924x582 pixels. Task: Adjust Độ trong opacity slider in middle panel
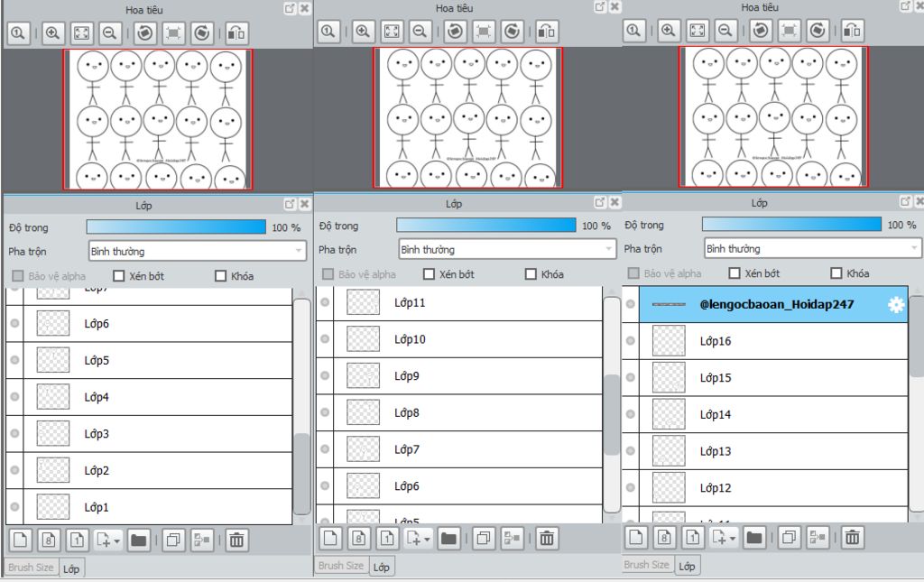(486, 225)
